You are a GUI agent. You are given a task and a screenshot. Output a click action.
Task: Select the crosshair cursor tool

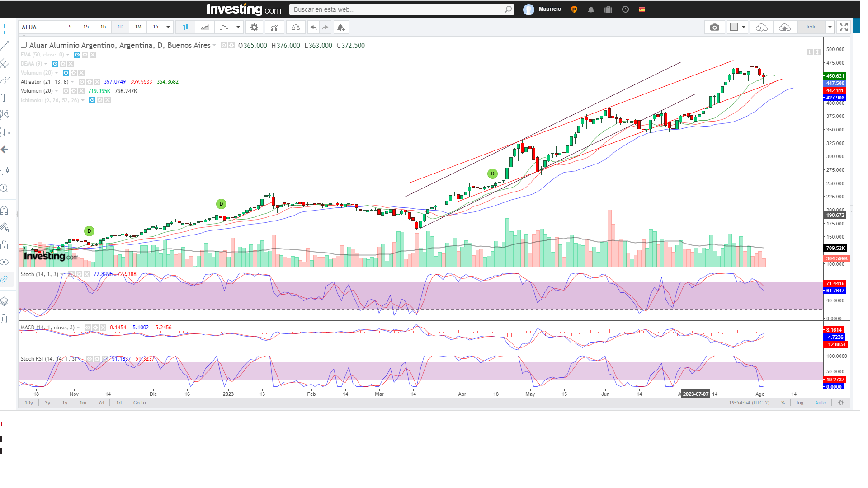pos(5,29)
